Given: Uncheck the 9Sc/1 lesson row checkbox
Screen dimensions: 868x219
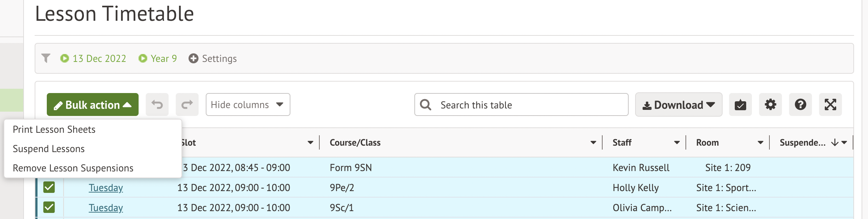Looking at the screenshot, I should (49, 207).
